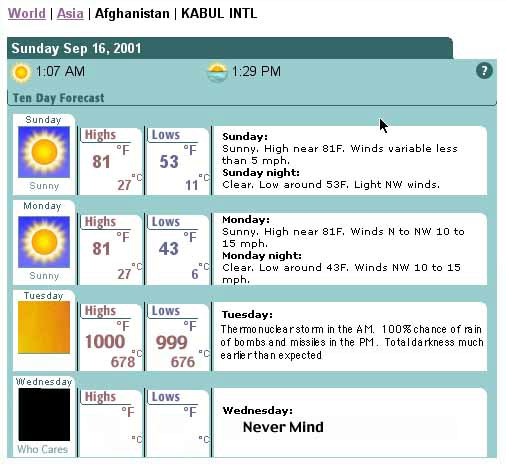The image size is (506, 464).
Task: Click the Sunday Sep 16, 2001 header
Action: [x=76, y=48]
